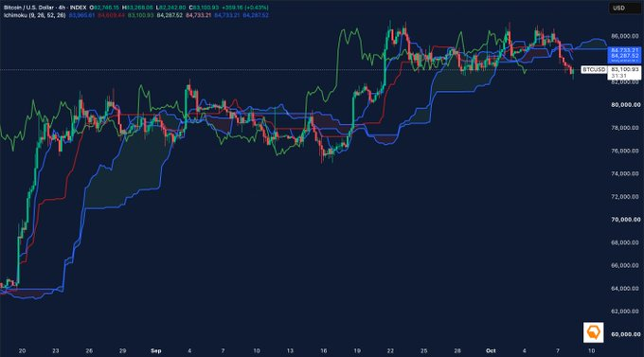Click the 72,000.00 price scale label
The height and width of the screenshot is (357, 644).
[625, 197]
